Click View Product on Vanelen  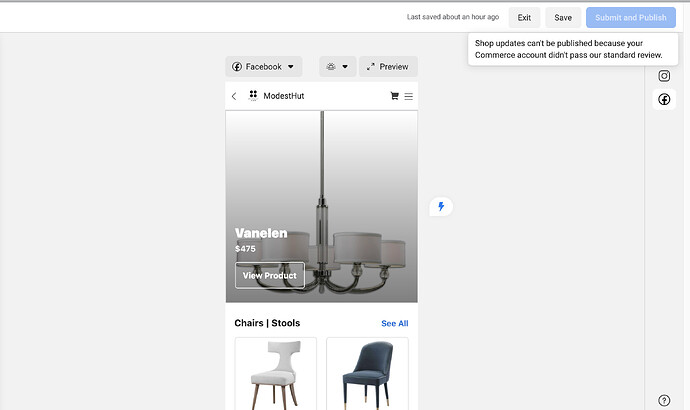(270, 275)
